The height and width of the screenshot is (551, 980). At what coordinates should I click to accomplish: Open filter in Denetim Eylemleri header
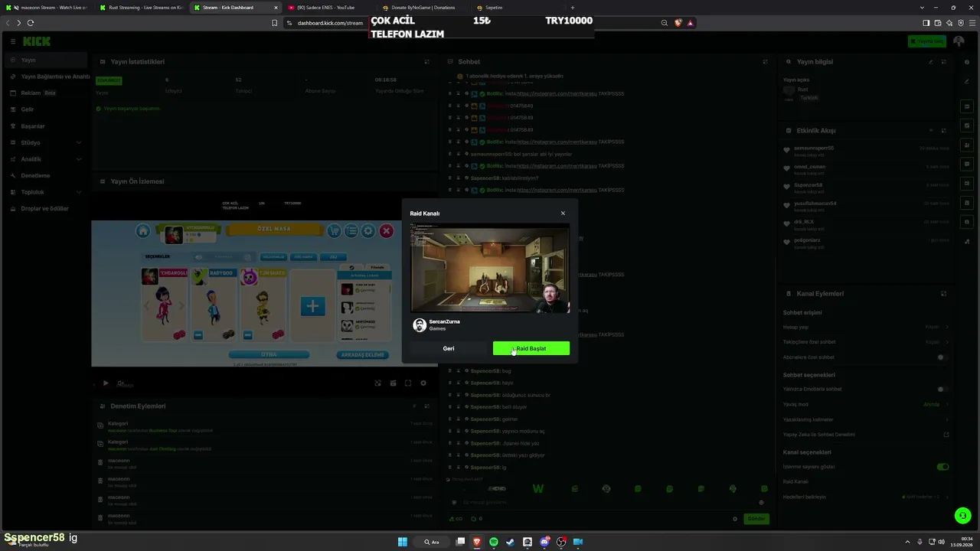coord(414,406)
